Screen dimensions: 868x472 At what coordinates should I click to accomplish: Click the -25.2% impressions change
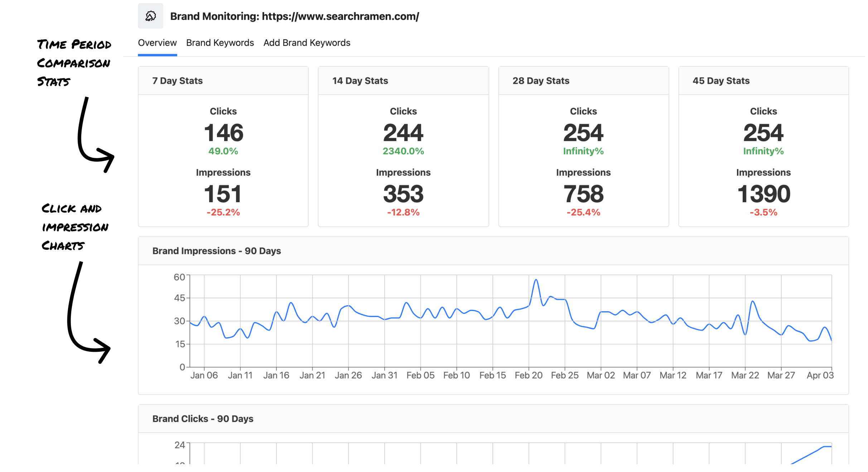coord(223,213)
